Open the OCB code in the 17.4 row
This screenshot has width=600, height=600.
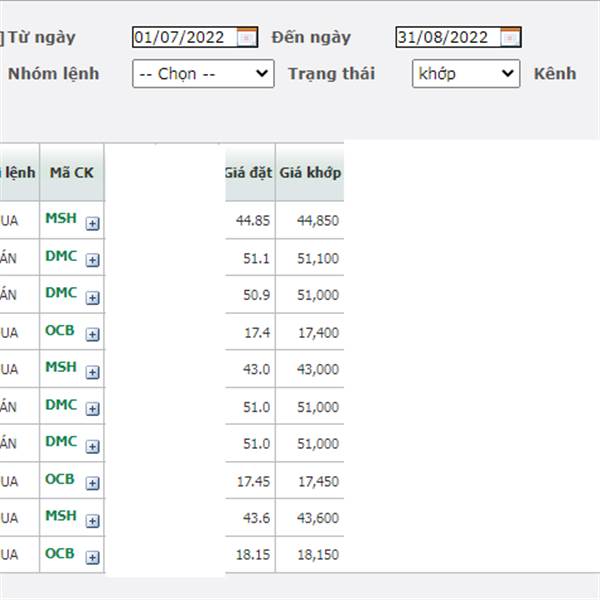(60, 330)
